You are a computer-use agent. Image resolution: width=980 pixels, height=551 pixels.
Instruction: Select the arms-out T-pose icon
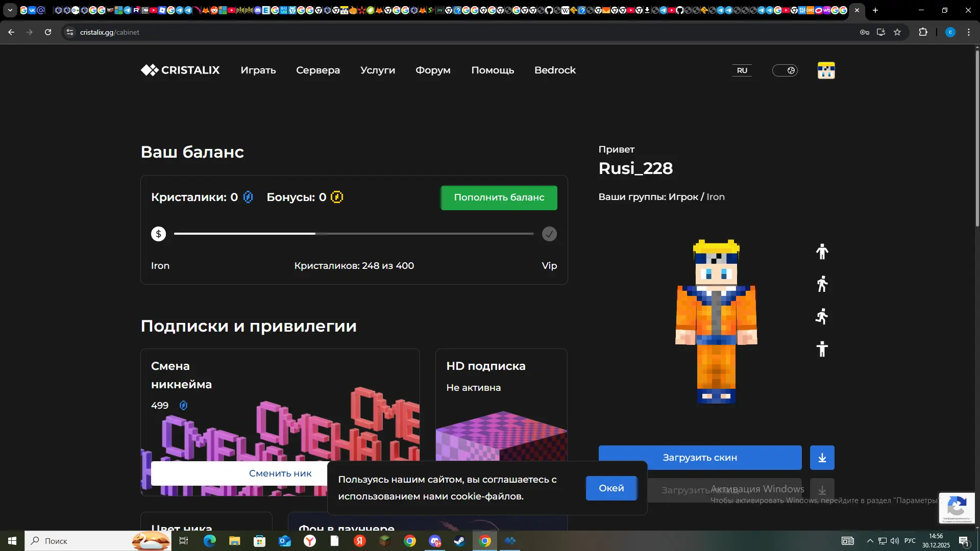pos(822,349)
